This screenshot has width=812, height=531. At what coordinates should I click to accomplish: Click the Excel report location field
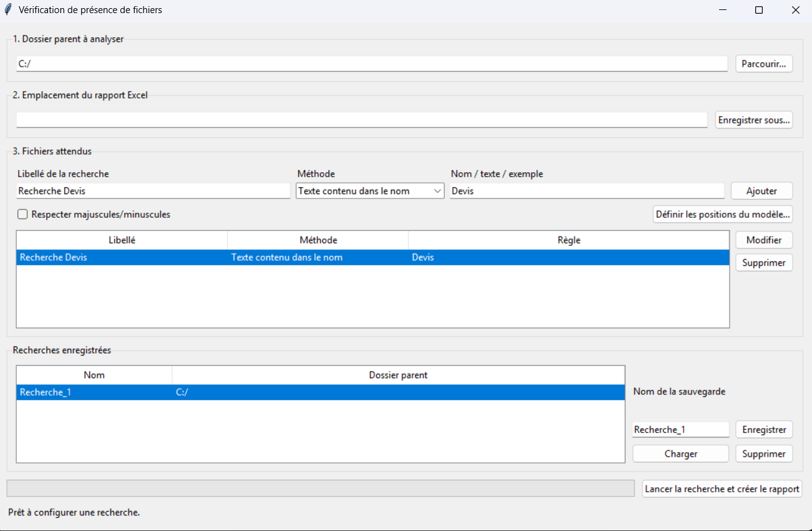362,120
